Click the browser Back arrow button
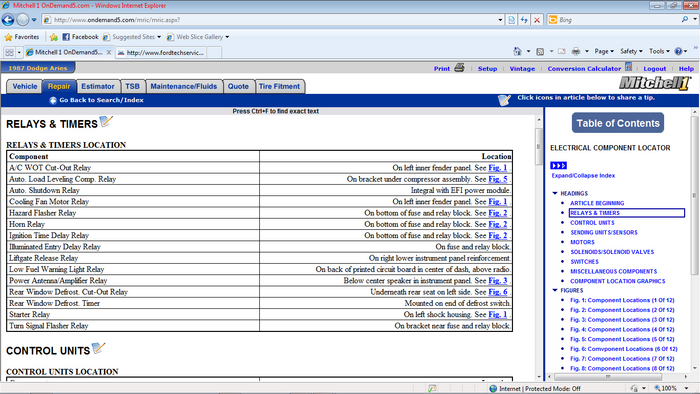This screenshot has width=700, height=394. (x=8, y=20)
